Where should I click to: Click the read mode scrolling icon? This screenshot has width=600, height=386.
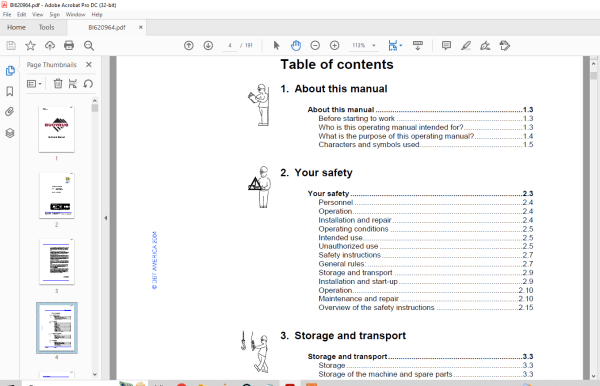pyautogui.click(x=418, y=46)
